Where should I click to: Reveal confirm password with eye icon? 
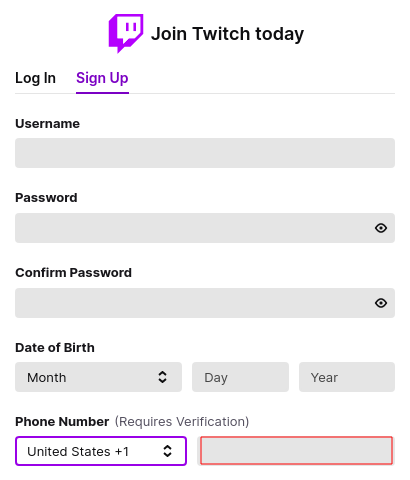click(x=381, y=303)
